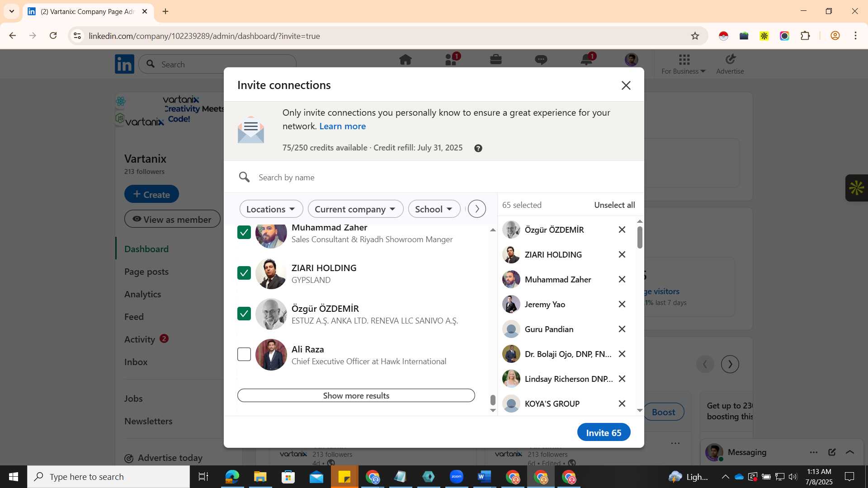Open browser tab search dropdown
The width and height of the screenshot is (868, 488).
tap(11, 11)
